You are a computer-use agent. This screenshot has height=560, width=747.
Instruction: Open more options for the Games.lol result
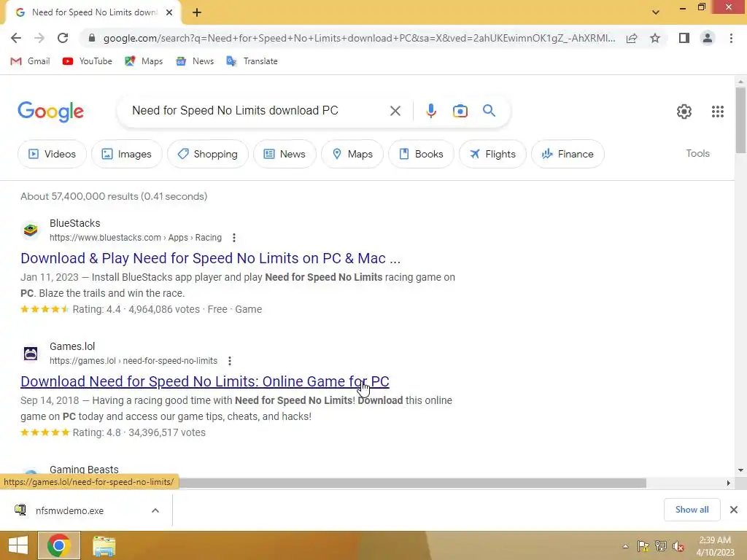click(x=229, y=361)
